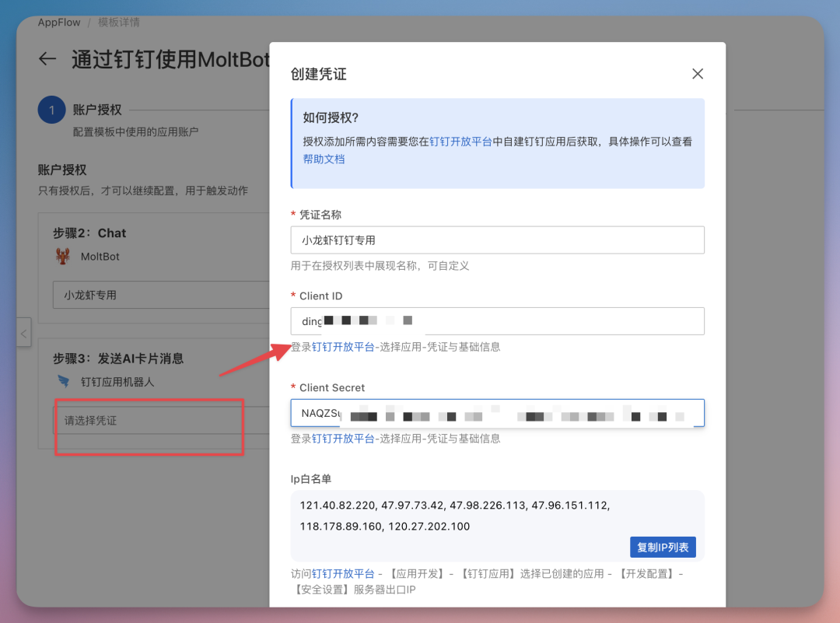Open the 帮助文档 help link
Image resolution: width=840 pixels, height=623 pixels.
pos(324,159)
